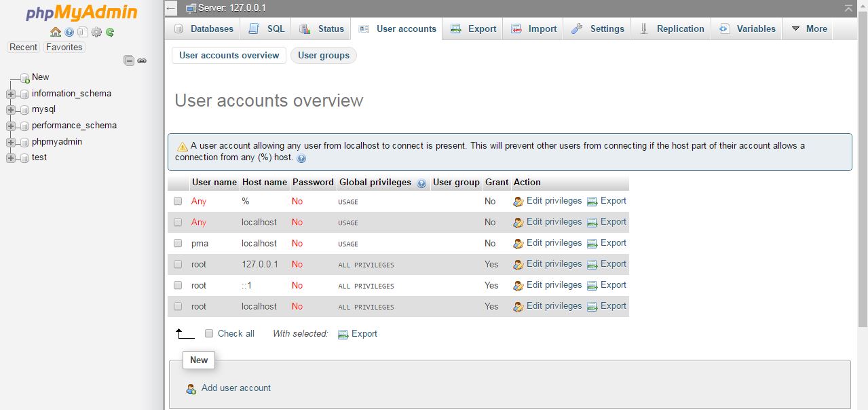The width and height of the screenshot is (868, 410).
Task: Expand the mysql database tree node
Action: point(10,109)
